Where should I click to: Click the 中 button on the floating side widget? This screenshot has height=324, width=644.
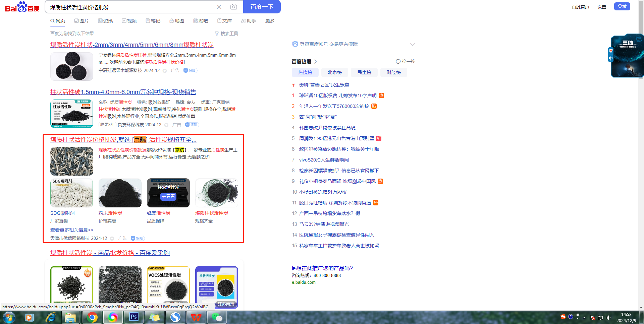(611, 58)
